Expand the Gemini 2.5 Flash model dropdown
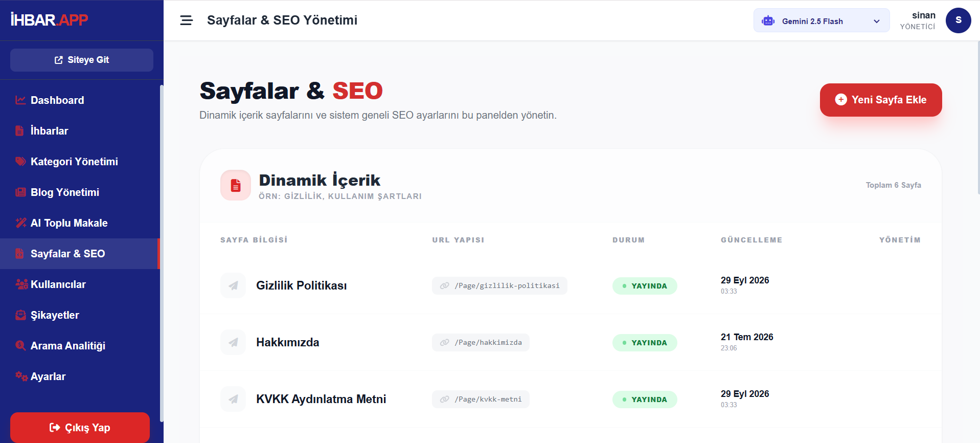This screenshot has width=980, height=443. tap(821, 20)
